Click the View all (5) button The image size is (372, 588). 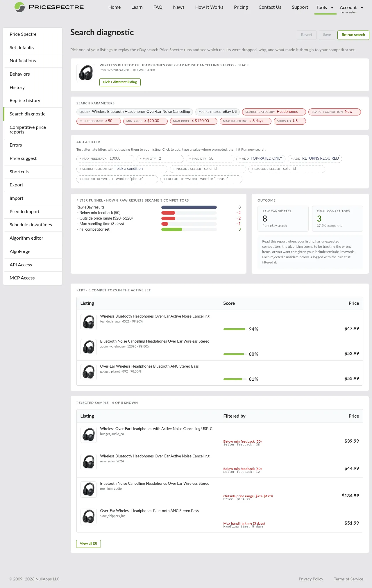click(x=88, y=544)
